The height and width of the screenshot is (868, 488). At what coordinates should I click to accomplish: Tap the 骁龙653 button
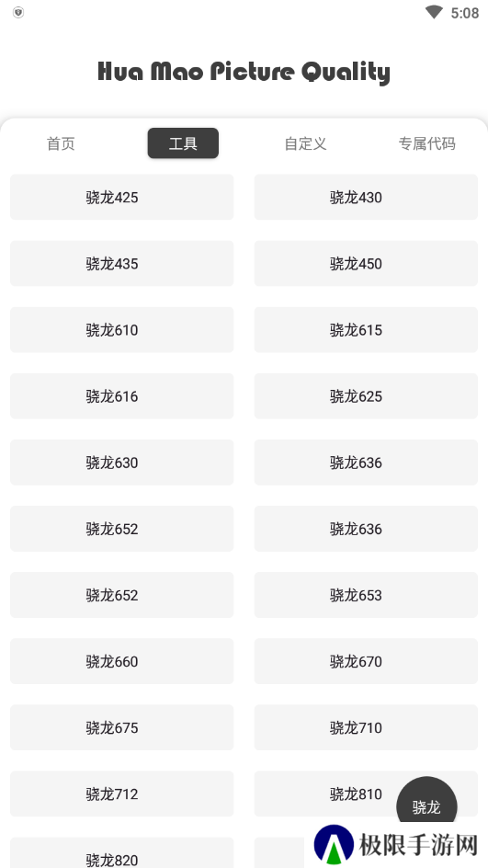366,595
